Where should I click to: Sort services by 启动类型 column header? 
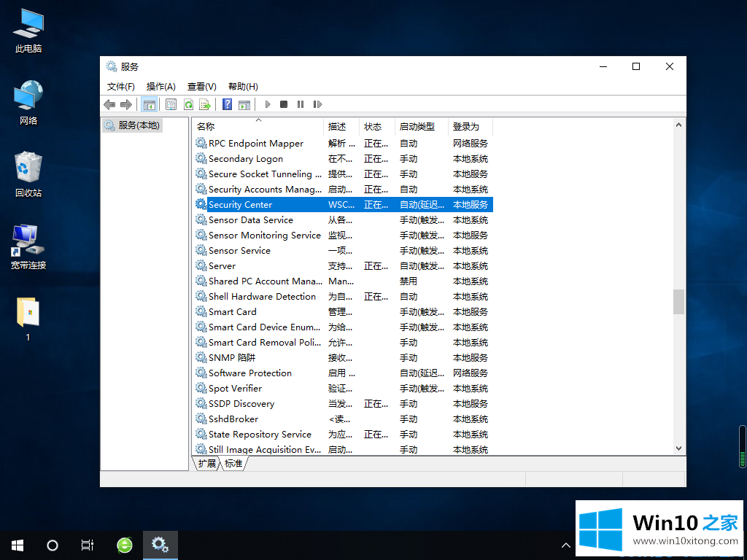pyautogui.click(x=417, y=127)
